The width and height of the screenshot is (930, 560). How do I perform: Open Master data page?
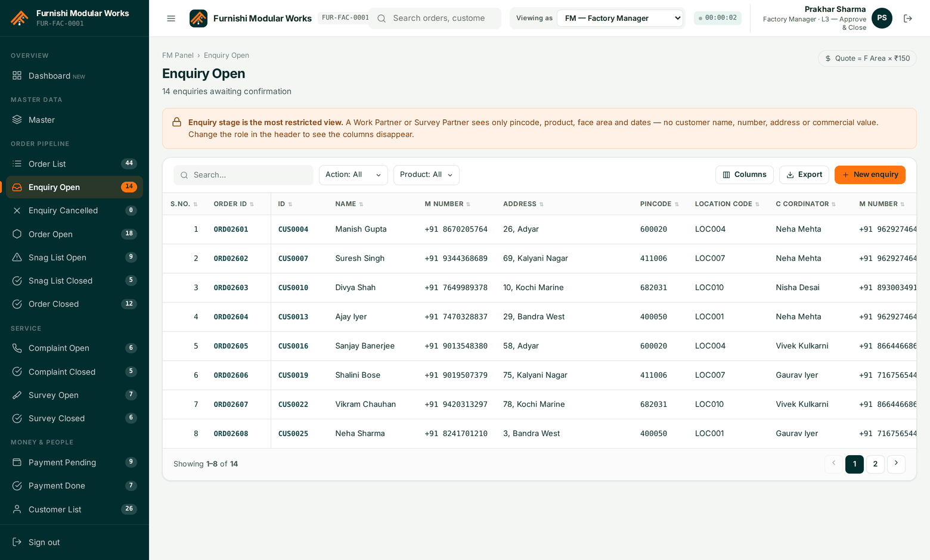click(x=75, y=120)
